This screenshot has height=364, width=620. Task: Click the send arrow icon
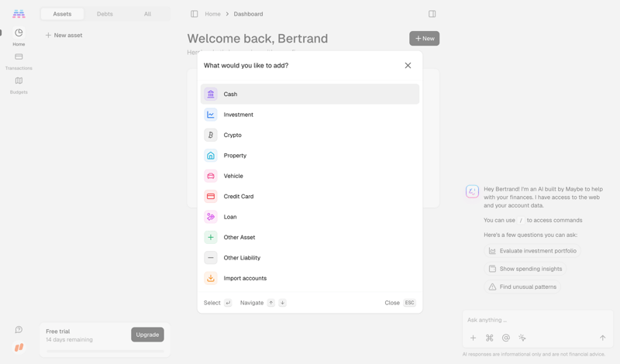pos(602,338)
